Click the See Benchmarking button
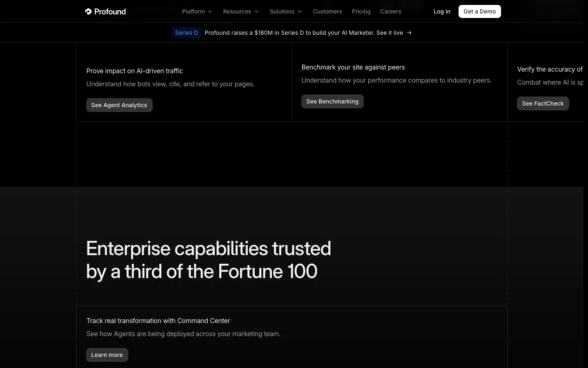The image size is (588, 368). pyautogui.click(x=332, y=101)
